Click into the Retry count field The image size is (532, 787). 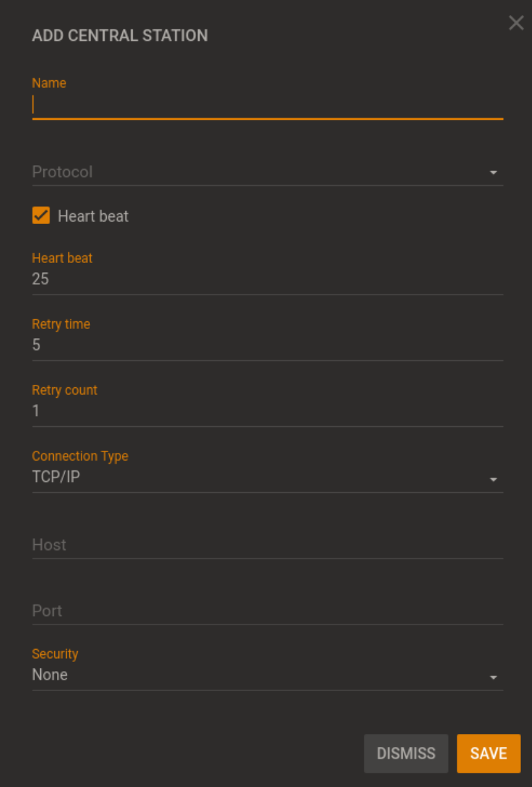coord(259,411)
